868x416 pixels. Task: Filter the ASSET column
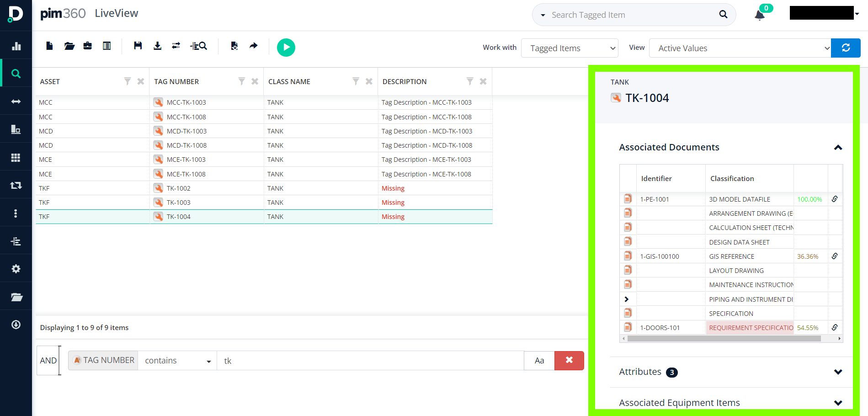(128, 81)
